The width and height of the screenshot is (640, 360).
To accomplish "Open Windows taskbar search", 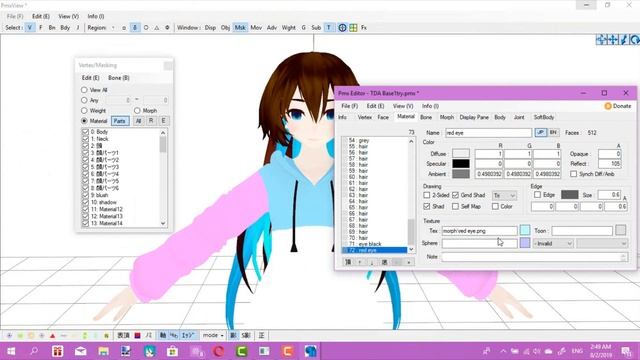I will 34,351.
